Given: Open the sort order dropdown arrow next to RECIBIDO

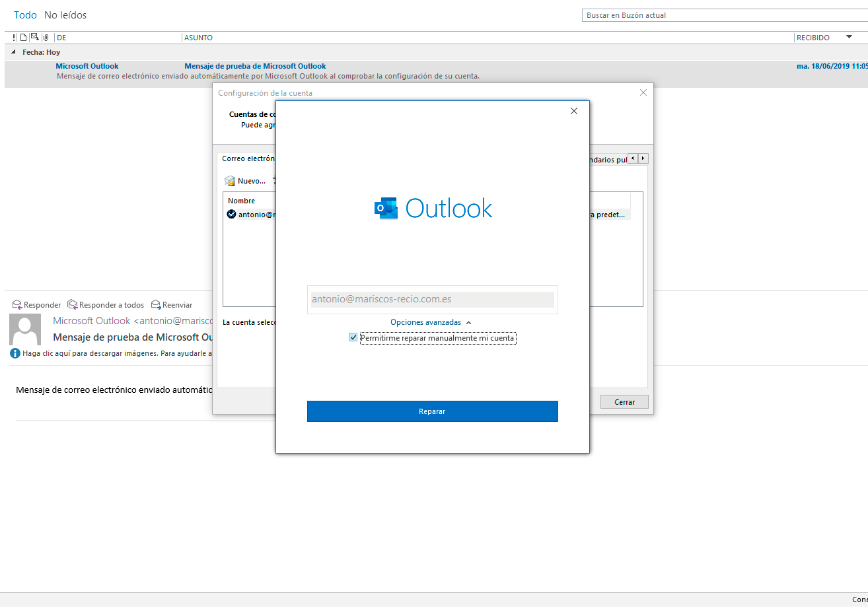Looking at the screenshot, I should pos(850,37).
